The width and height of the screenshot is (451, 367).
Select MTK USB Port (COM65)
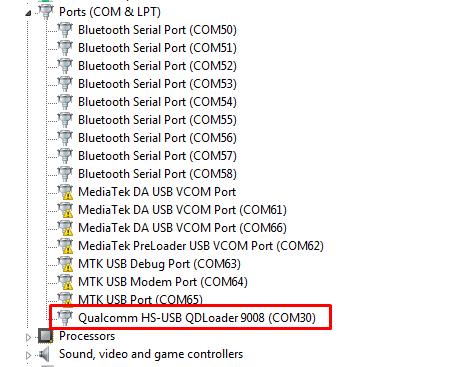tap(140, 299)
